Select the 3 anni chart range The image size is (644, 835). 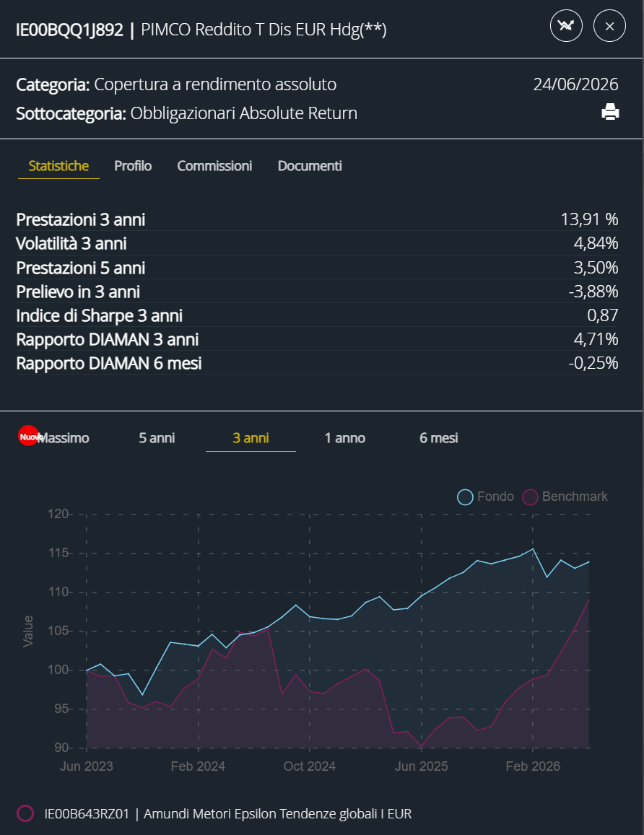(x=251, y=438)
